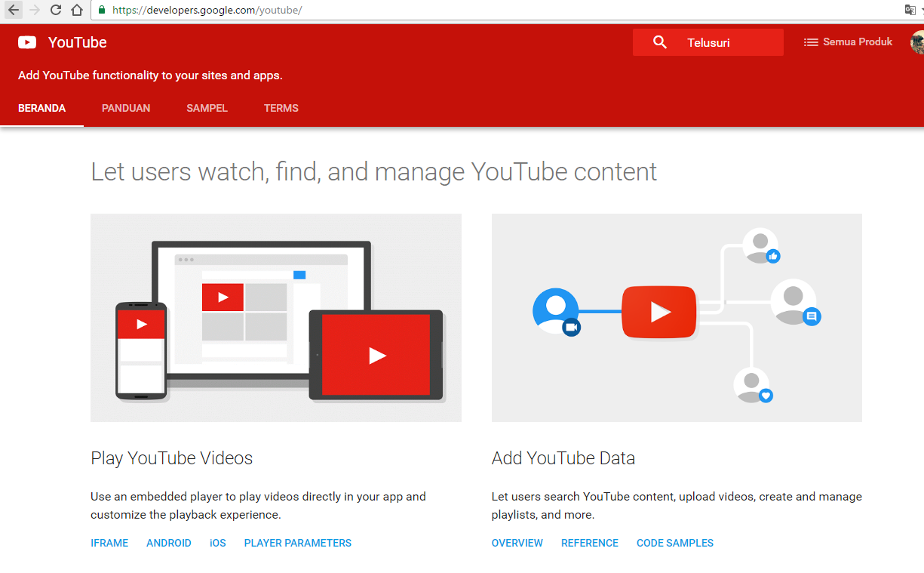Image resolution: width=924 pixels, height=573 pixels.
Task: Click the browser Home icon
Action: pos(78,10)
